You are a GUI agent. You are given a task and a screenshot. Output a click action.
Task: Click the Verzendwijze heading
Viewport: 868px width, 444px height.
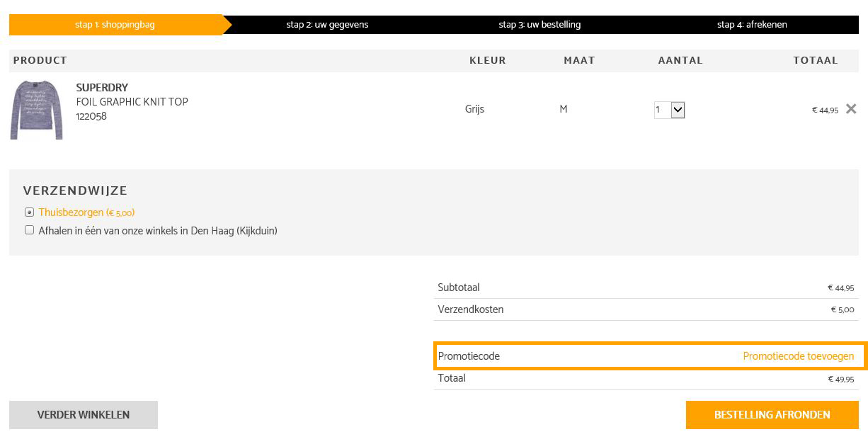(75, 190)
